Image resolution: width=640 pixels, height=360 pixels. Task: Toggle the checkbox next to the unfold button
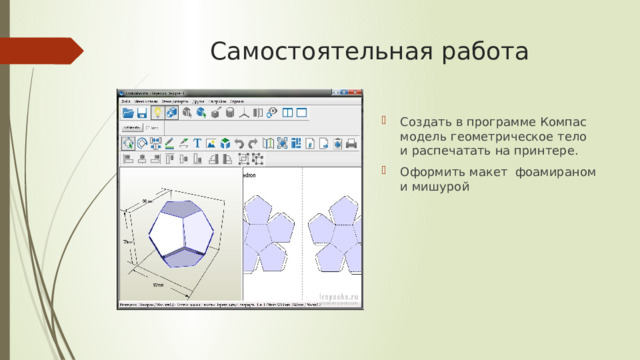(x=148, y=128)
